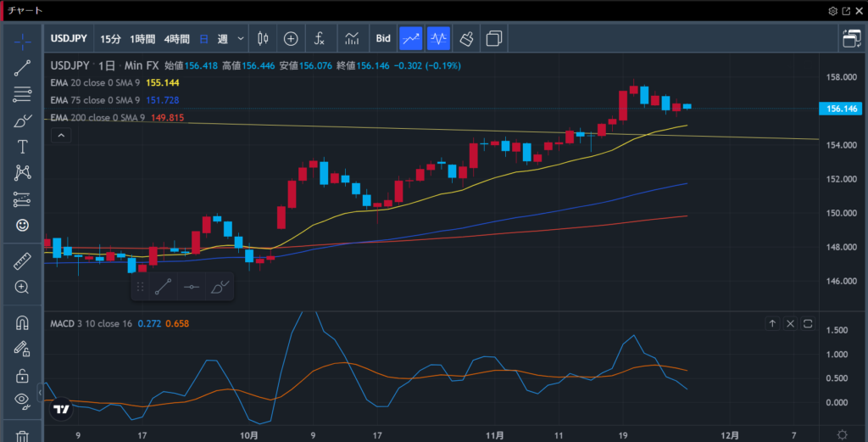Click the zoom-in magnifier tool

coord(22,287)
